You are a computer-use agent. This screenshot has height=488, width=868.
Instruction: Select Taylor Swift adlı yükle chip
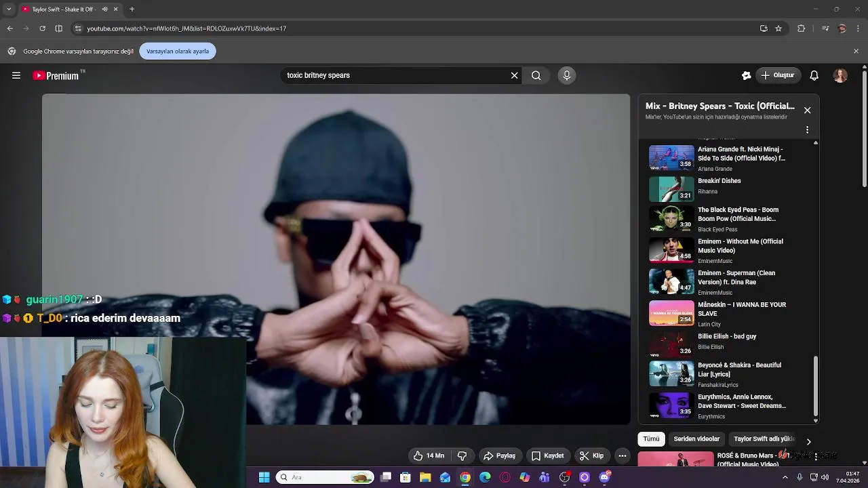pyautogui.click(x=764, y=439)
